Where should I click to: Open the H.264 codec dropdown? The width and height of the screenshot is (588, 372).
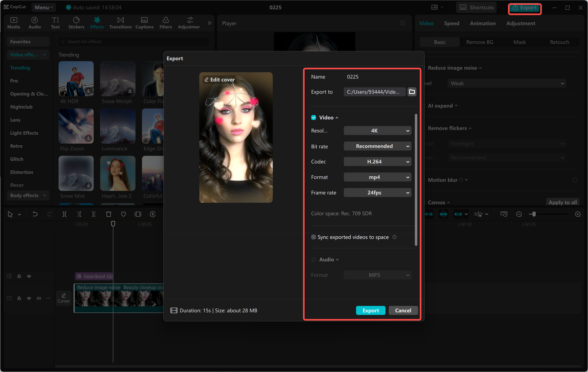click(377, 162)
